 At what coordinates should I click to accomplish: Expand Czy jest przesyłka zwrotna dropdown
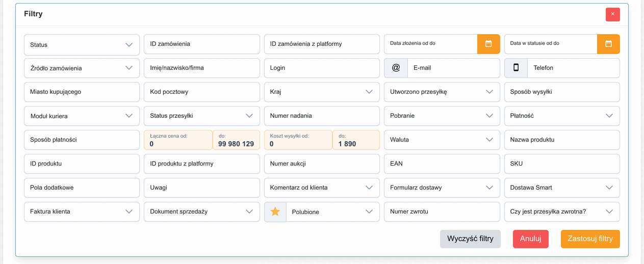562,212
